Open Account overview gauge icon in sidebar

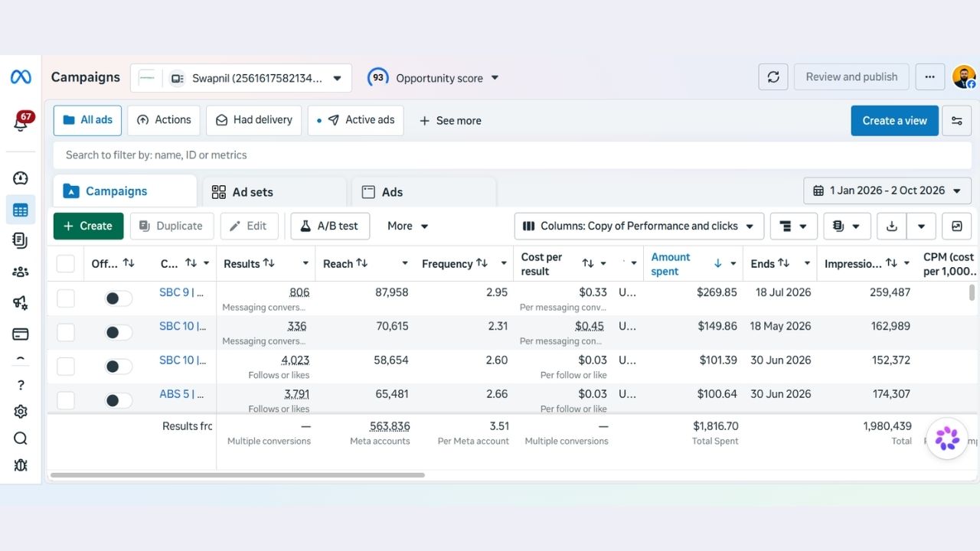[21, 178]
